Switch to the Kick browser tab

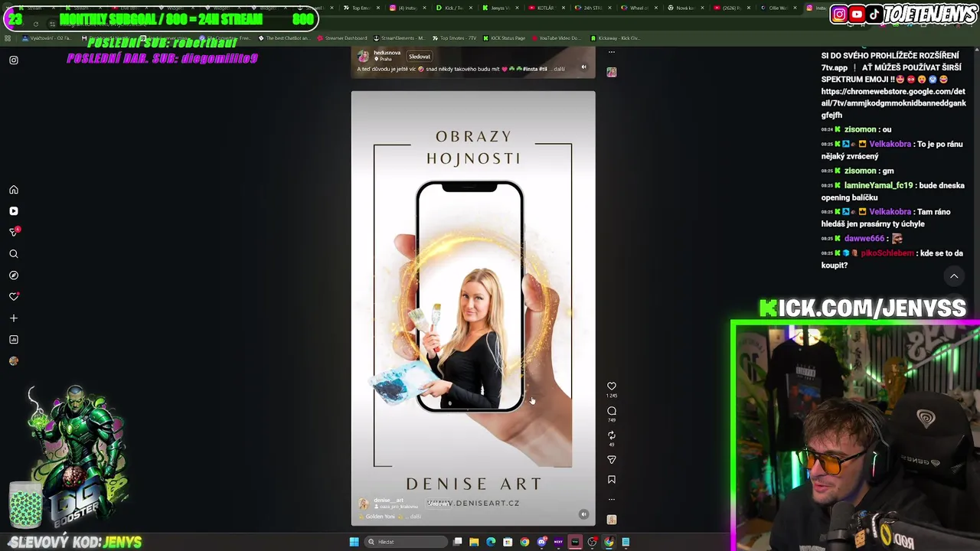(454, 8)
